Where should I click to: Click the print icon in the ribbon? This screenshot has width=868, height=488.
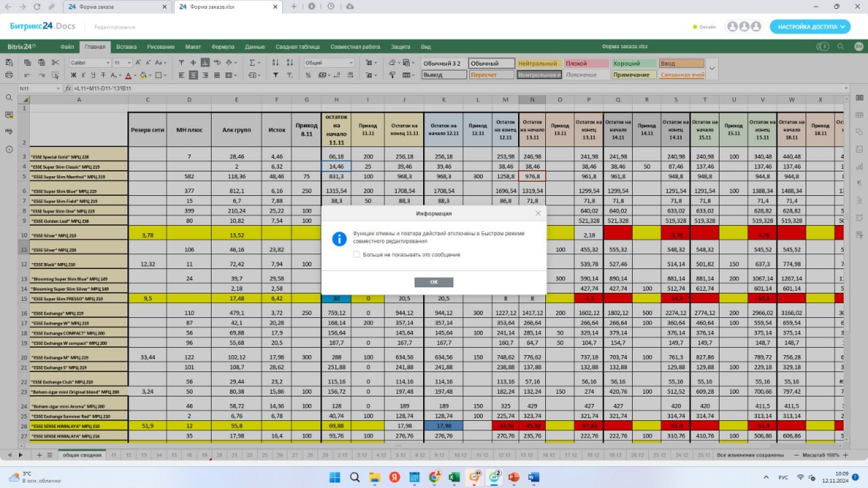coord(9,75)
